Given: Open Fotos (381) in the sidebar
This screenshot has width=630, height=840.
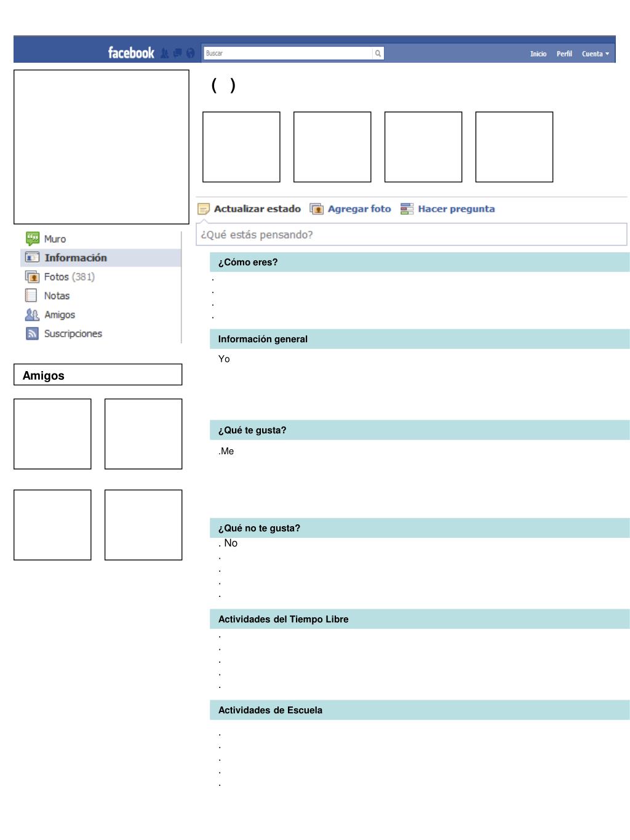Looking at the screenshot, I should pos(60,277).
